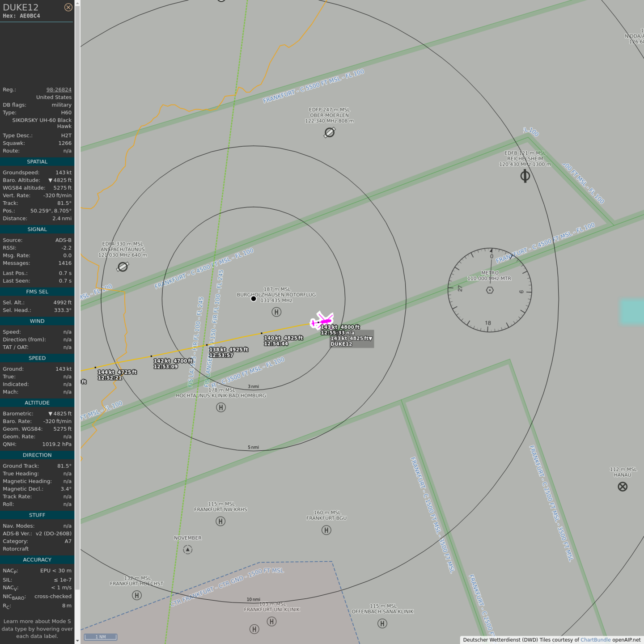
Task: Click the Ober-Moerlen EDFP airfield symbol
Action: point(330,132)
